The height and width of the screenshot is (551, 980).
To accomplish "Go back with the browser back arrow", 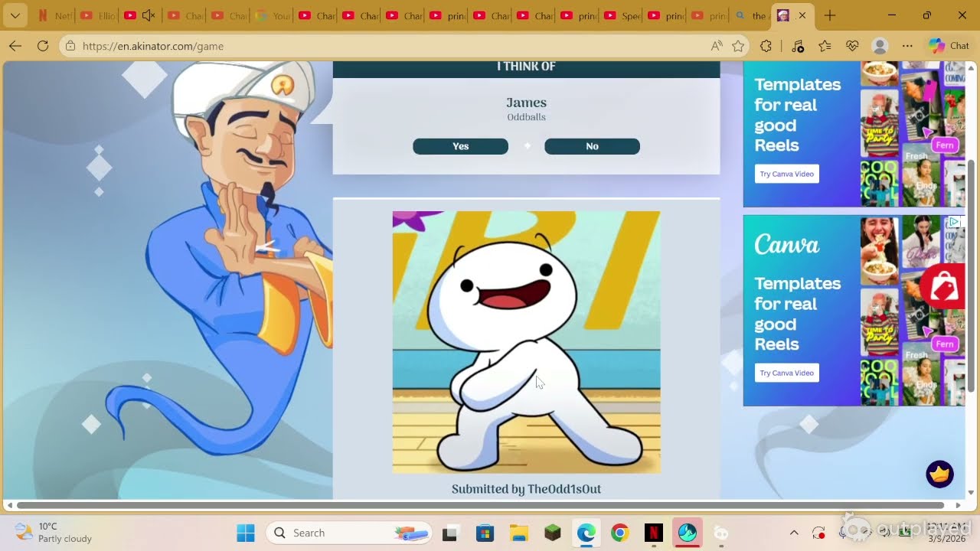I will (15, 46).
